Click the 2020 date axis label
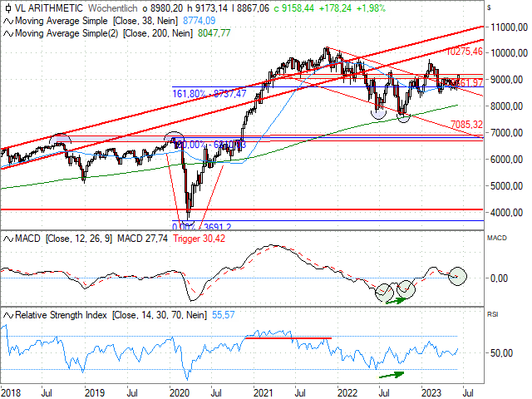 tap(180, 393)
